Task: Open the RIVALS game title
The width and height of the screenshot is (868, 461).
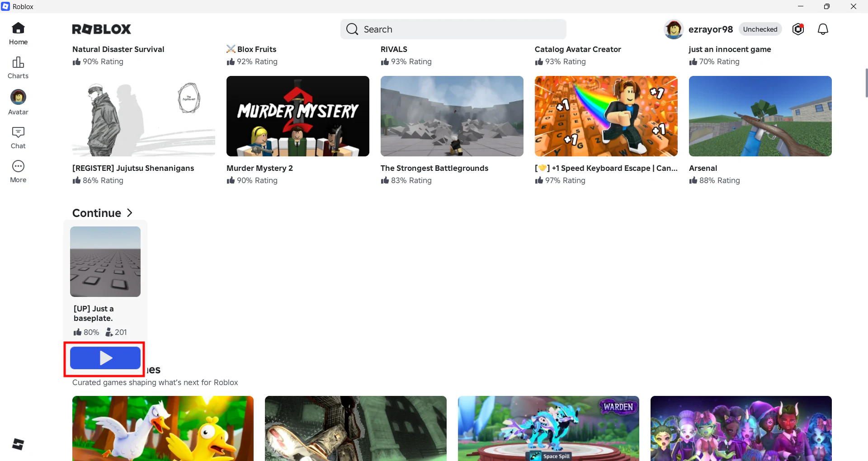Action: click(394, 49)
